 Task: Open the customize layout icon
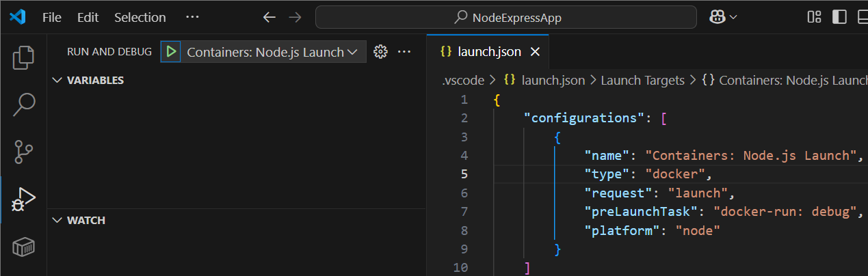click(814, 17)
